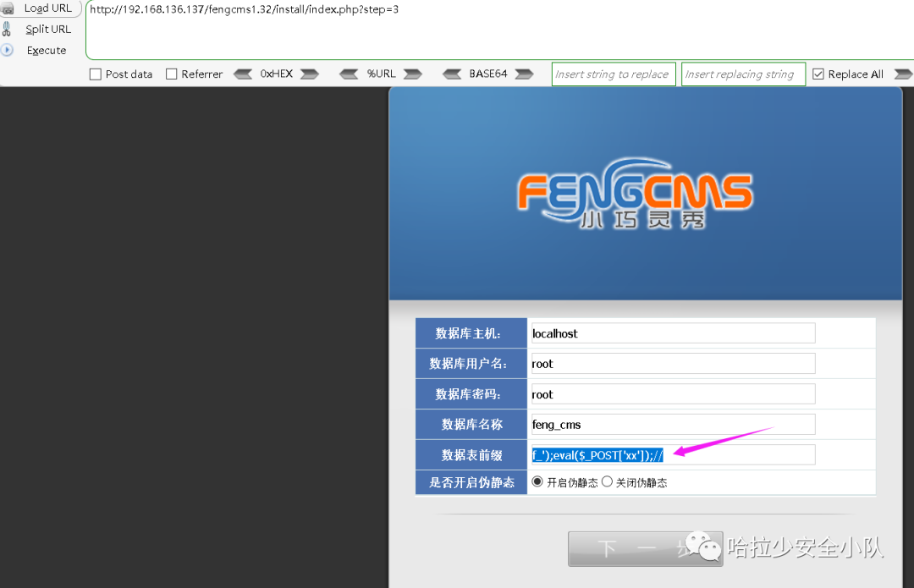Focus the HackBar URL text area
Screen dimensions: 914x588
tap(499, 30)
